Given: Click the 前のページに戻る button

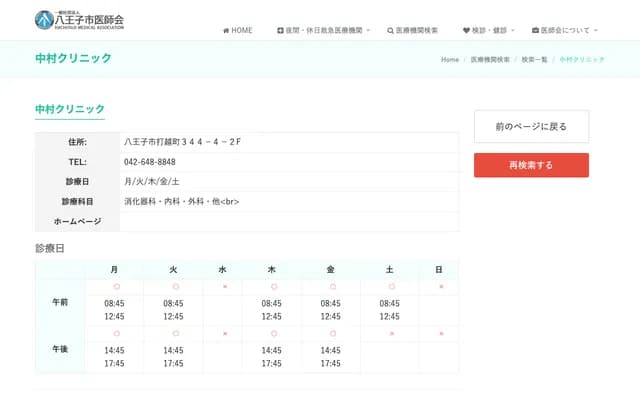Looking at the screenshot, I should [531, 127].
